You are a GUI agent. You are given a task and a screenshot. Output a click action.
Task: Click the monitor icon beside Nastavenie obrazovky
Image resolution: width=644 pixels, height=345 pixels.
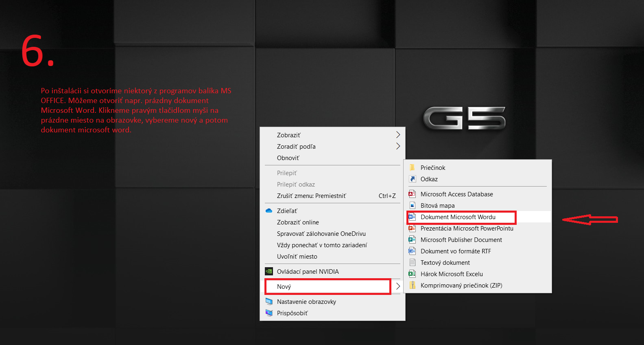pyautogui.click(x=269, y=301)
